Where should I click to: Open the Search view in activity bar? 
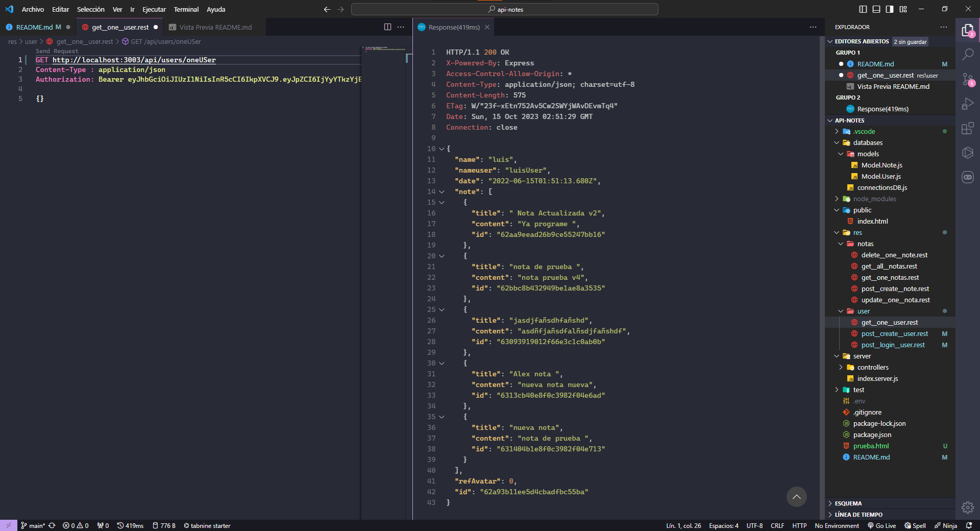pyautogui.click(x=967, y=54)
